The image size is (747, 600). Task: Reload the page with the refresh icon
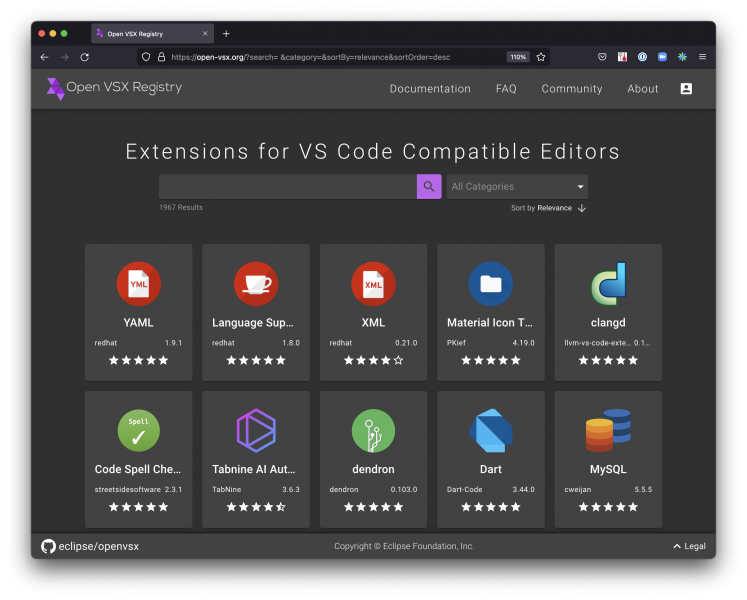pos(85,57)
